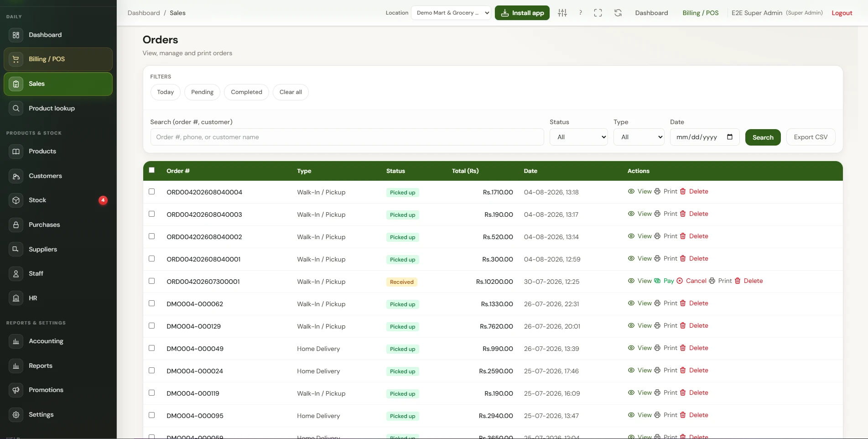The image size is (868, 439).
Task: View order DMO004-000024
Action: [x=640, y=370]
